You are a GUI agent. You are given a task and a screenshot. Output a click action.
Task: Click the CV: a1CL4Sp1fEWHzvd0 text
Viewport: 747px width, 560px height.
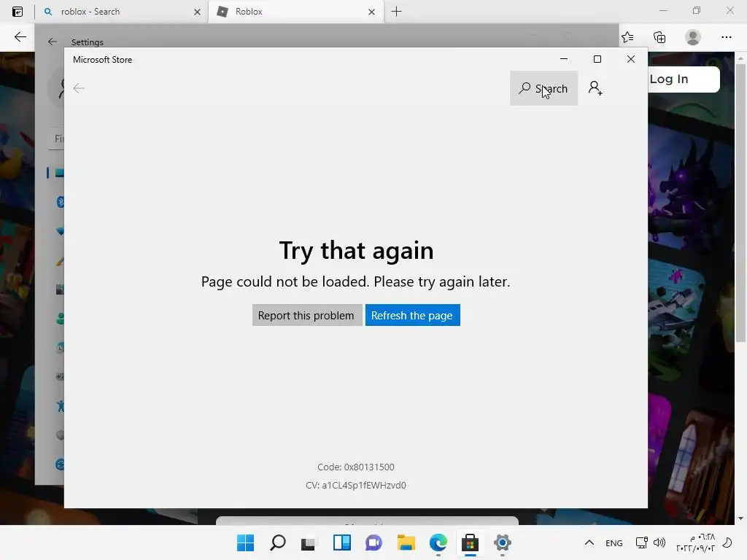[x=356, y=485]
